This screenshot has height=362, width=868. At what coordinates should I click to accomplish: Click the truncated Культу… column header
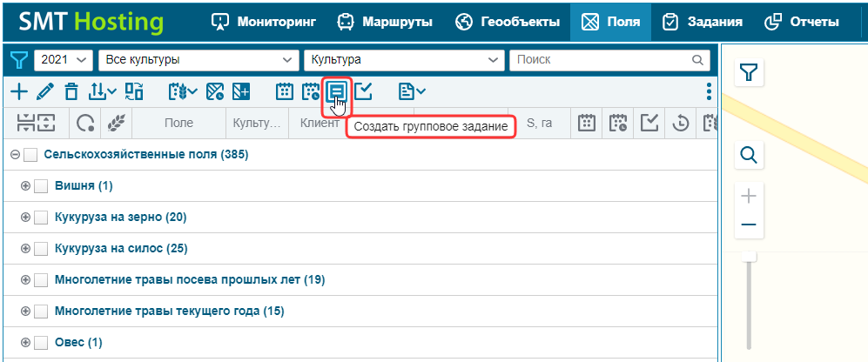258,123
